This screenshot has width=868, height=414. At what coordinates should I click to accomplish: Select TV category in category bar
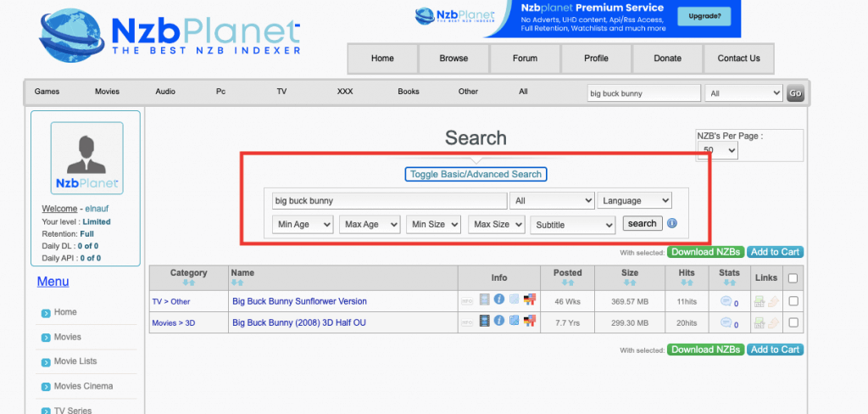point(281,92)
